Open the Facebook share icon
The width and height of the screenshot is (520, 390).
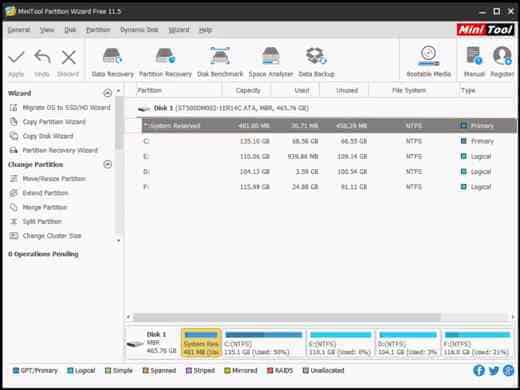click(x=479, y=370)
